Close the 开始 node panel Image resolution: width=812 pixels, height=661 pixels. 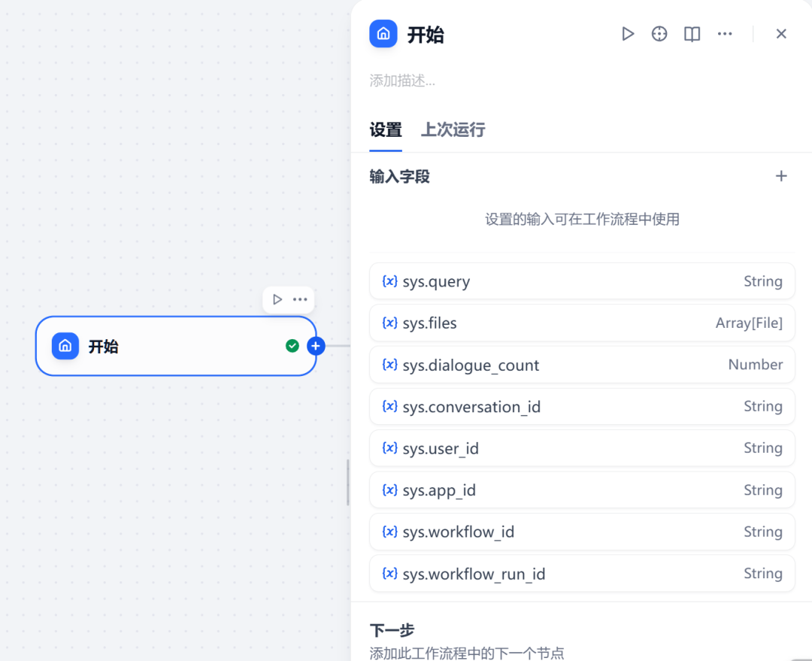click(x=780, y=33)
